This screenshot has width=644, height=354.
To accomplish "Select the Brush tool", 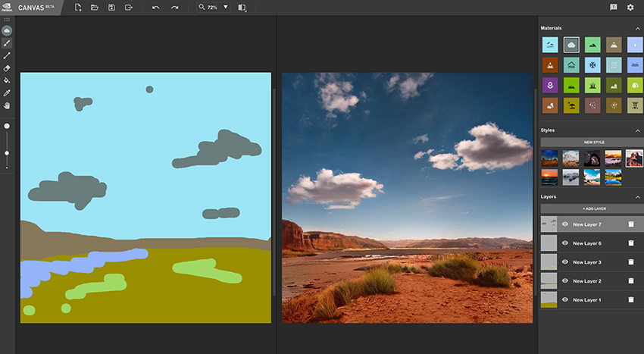I will click(x=7, y=43).
